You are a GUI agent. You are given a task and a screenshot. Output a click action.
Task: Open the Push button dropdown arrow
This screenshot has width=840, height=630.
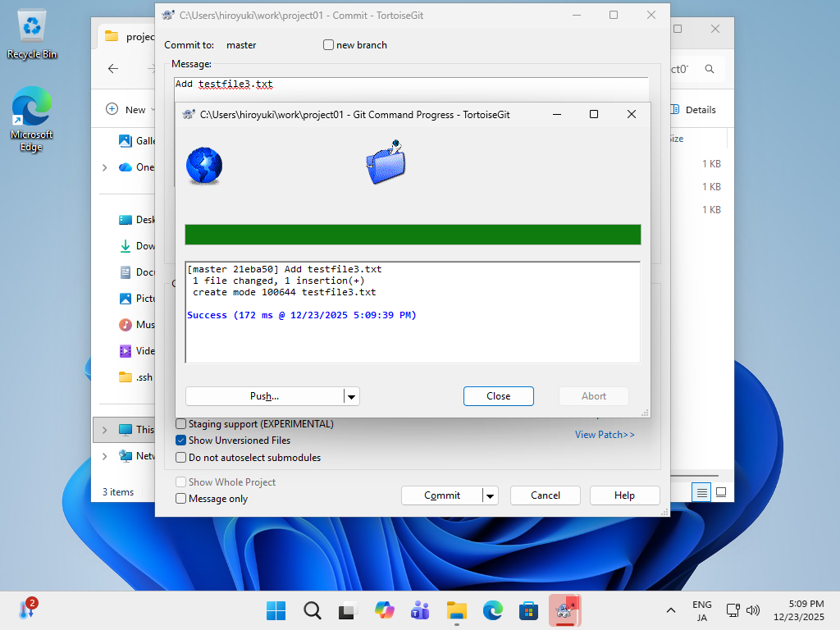pos(351,397)
